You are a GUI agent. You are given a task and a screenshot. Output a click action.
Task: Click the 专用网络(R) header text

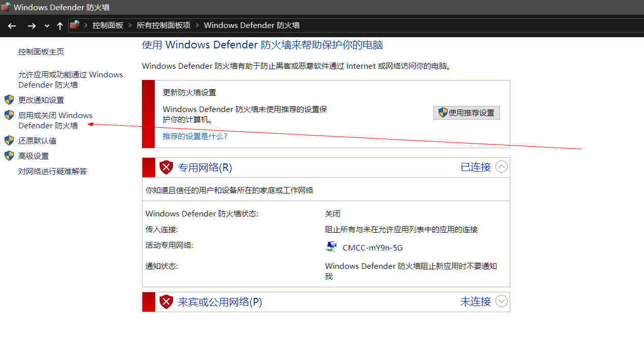(205, 167)
